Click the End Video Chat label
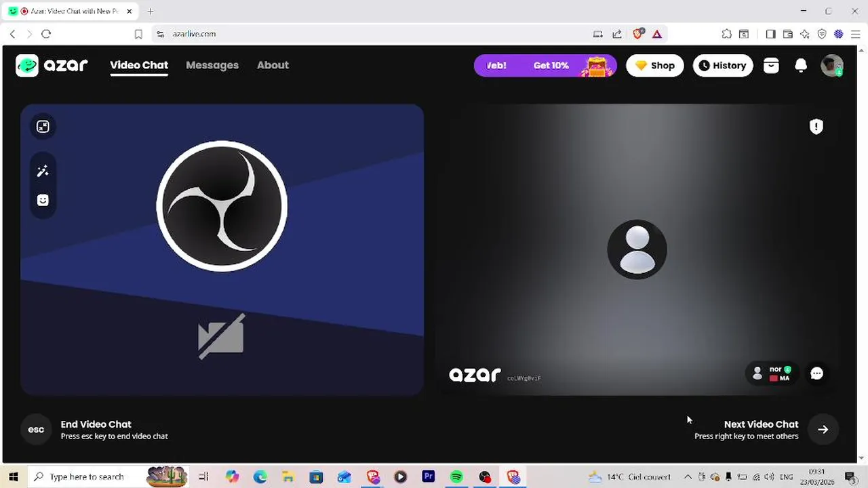This screenshot has width=868, height=488. 96,424
